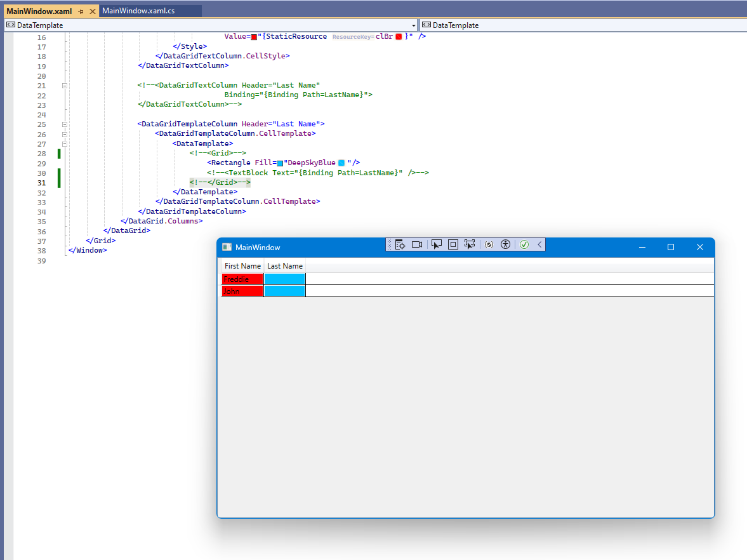
Task: Close the MainWindow.xaml tab
Action: point(93,11)
